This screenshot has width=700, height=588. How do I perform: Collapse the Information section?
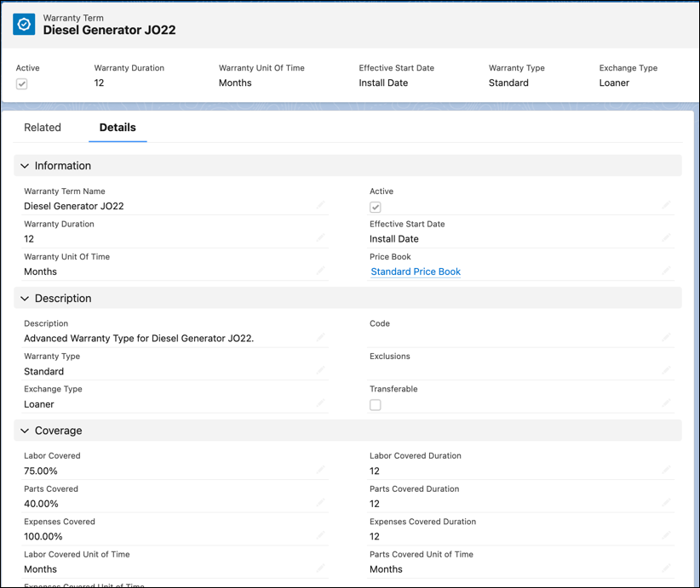pyautogui.click(x=25, y=165)
